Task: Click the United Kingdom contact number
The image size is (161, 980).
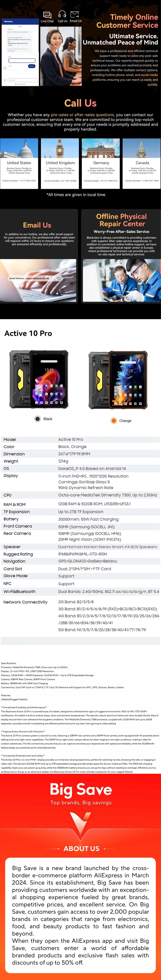Action: (68, 181)
